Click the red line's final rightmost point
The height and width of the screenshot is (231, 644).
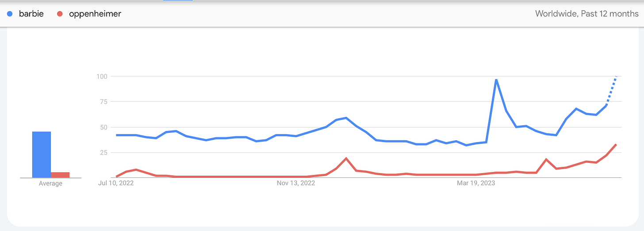pyautogui.click(x=616, y=145)
